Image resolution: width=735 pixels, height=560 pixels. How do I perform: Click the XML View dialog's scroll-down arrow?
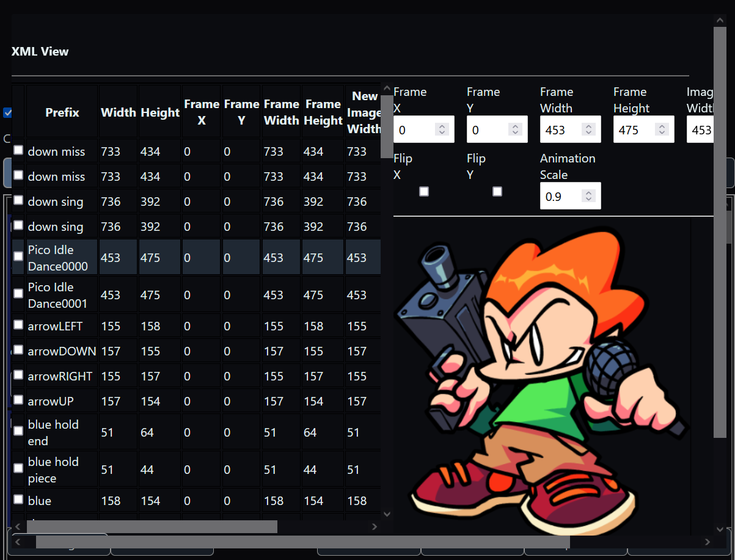[x=720, y=529]
